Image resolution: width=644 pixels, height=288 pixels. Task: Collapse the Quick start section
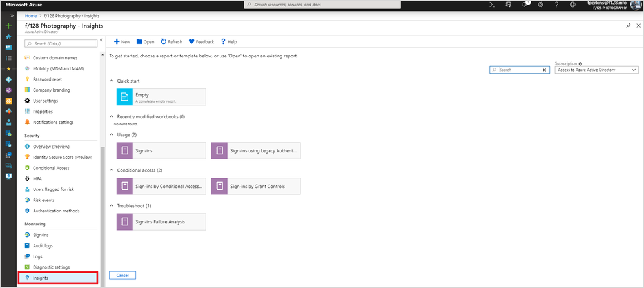coord(112,81)
